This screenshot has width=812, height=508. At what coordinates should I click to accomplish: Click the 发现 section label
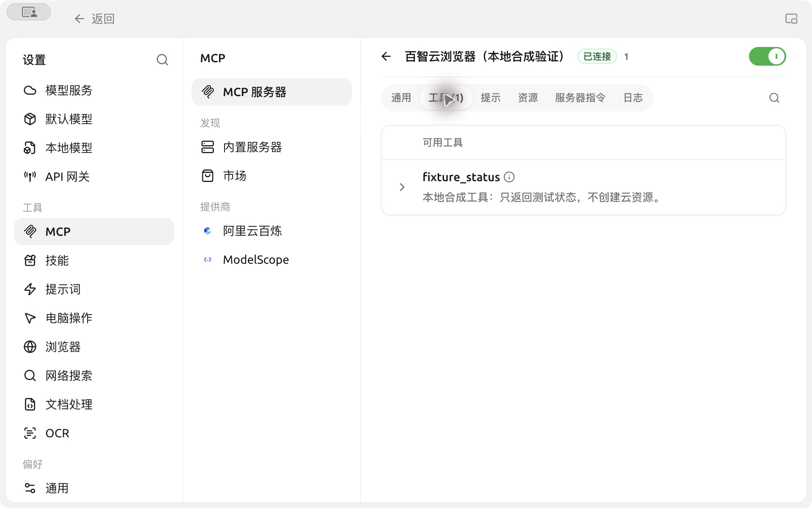210,123
